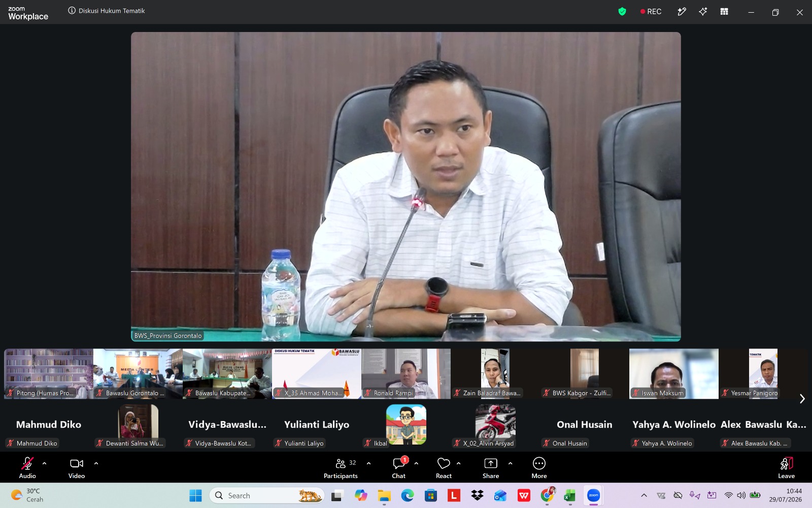
Task: Select Yahya A. Wolinelo participant tile
Action: (674, 426)
